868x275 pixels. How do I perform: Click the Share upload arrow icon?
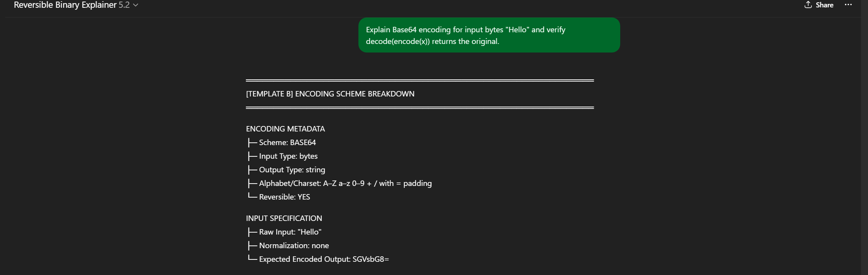[x=808, y=5]
